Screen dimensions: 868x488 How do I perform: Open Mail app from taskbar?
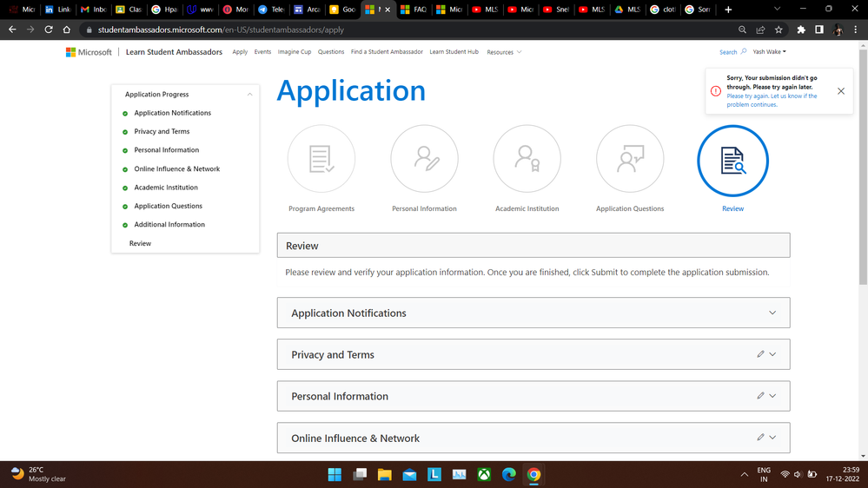[409, 474]
